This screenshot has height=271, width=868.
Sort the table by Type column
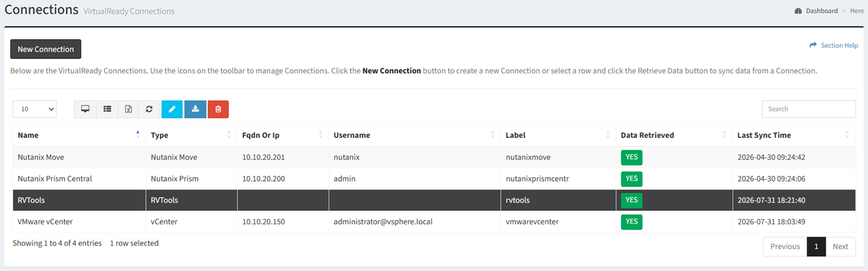[191, 135]
